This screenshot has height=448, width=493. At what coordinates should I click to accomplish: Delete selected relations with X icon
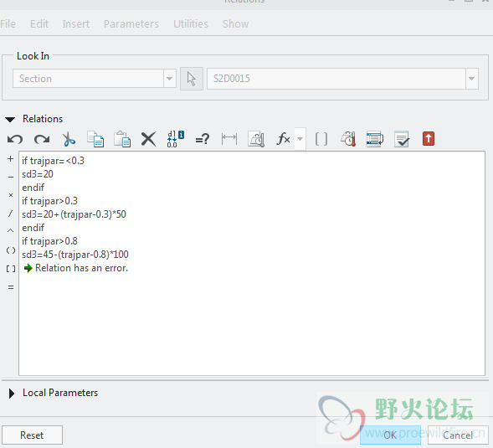click(x=149, y=139)
